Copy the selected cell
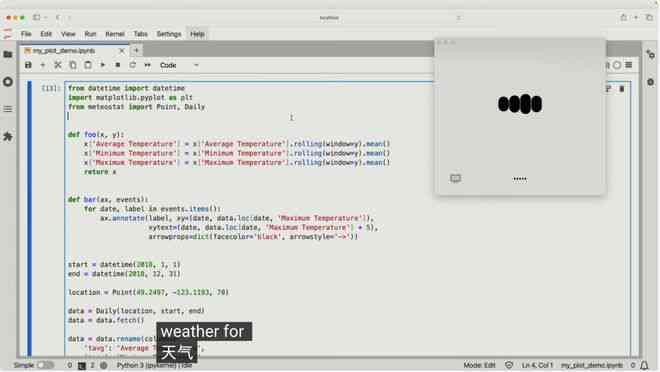 click(73, 65)
